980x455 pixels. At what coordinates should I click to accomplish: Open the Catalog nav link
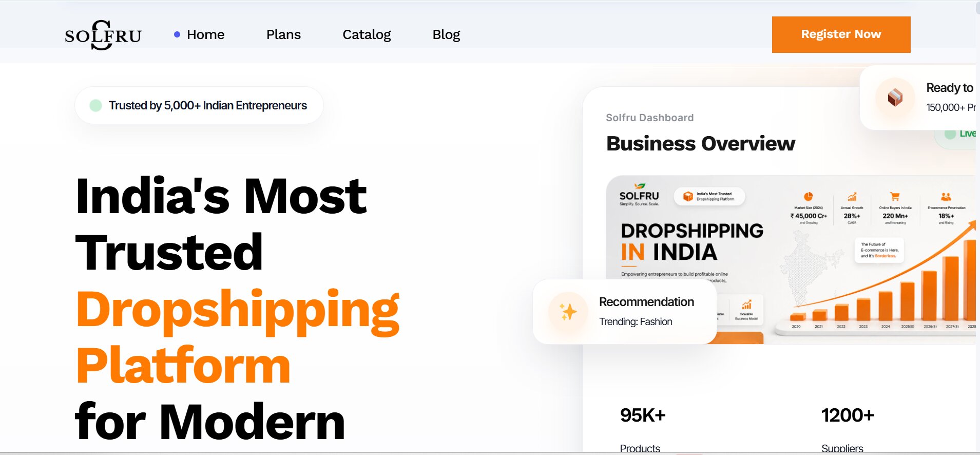[x=367, y=34]
